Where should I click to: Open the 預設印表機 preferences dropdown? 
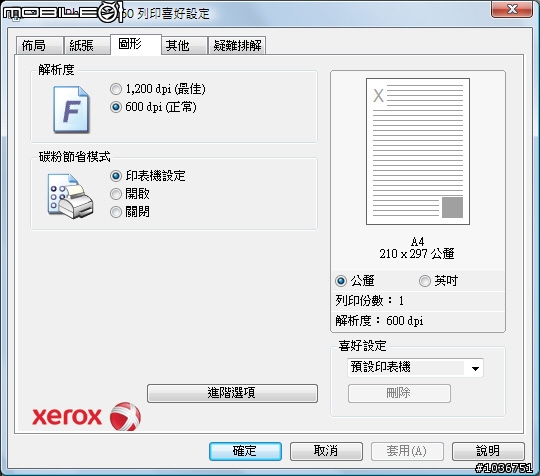(x=415, y=368)
